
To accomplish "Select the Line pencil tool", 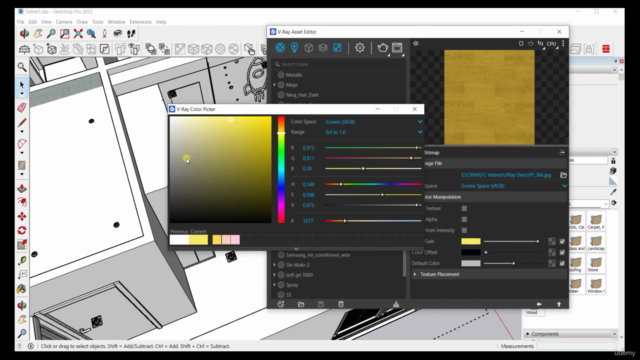I will (22, 122).
